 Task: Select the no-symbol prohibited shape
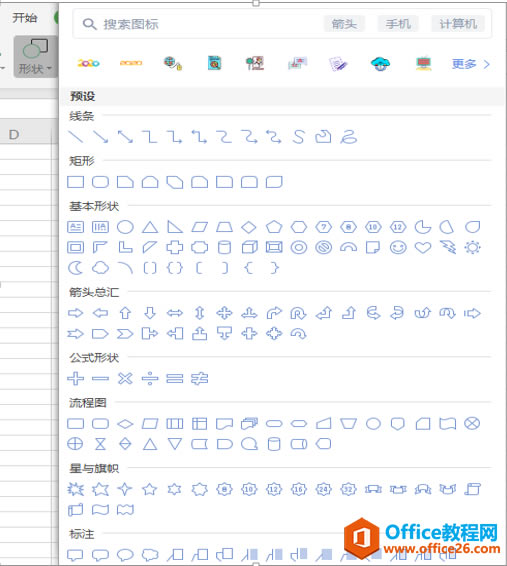click(323, 248)
